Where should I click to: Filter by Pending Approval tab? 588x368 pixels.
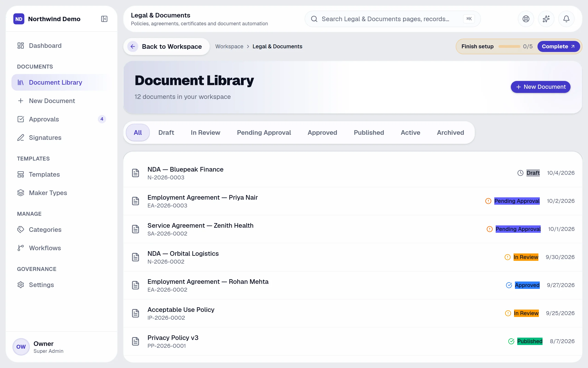tap(264, 132)
